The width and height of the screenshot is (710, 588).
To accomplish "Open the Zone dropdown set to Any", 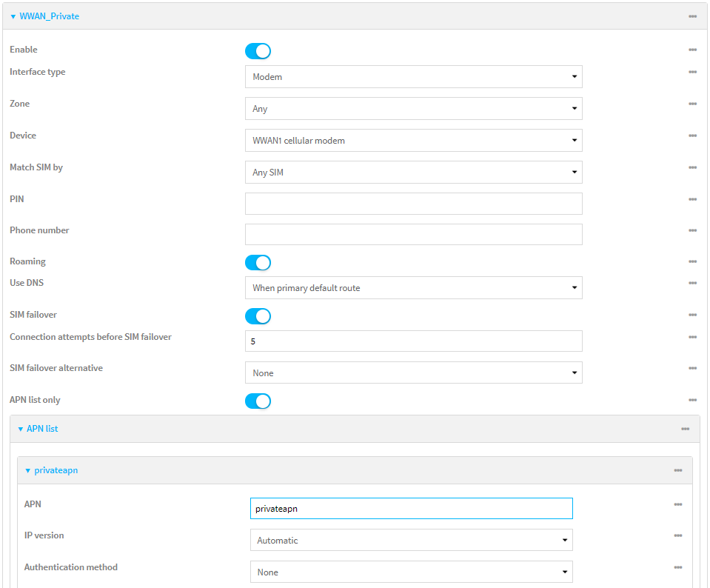I will point(413,108).
